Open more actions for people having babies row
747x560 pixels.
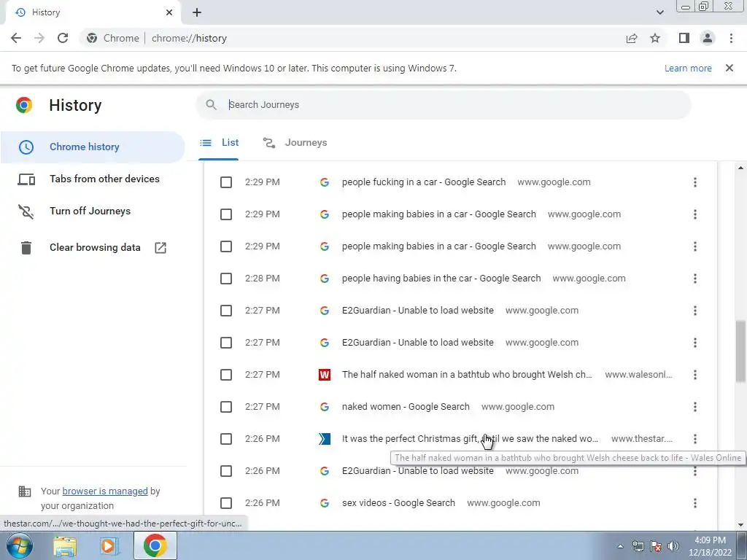(695, 279)
